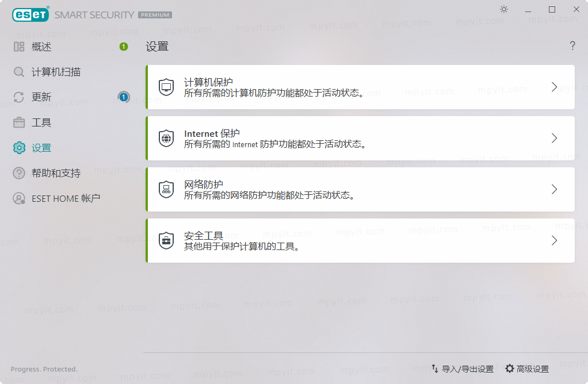Click the ESET logo in the title bar
588x384 pixels.
pyautogui.click(x=30, y=14)
